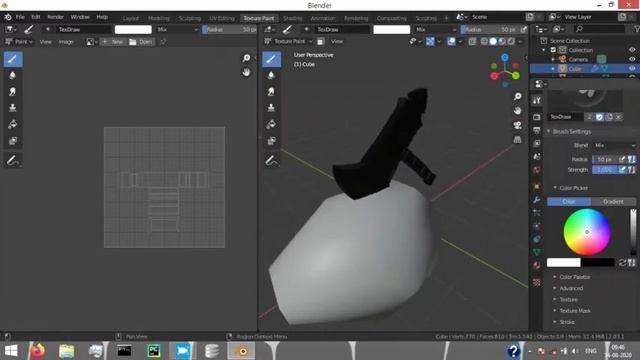Select the Draw brush tool in image editor
This screenshot has height=360, width=640.
pos(13,59)
